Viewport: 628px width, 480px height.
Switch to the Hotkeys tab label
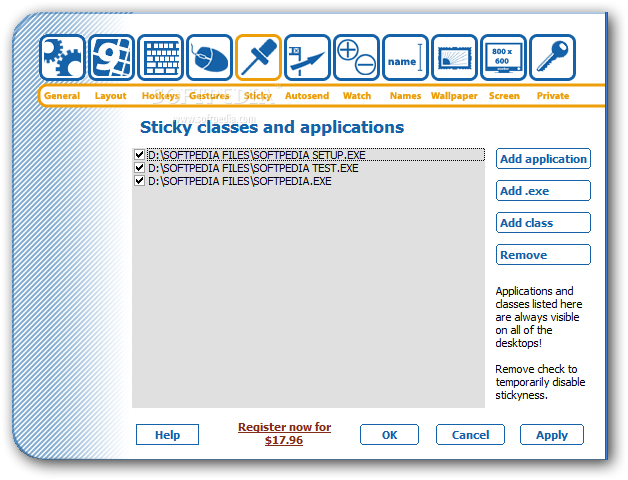(160, 96)
